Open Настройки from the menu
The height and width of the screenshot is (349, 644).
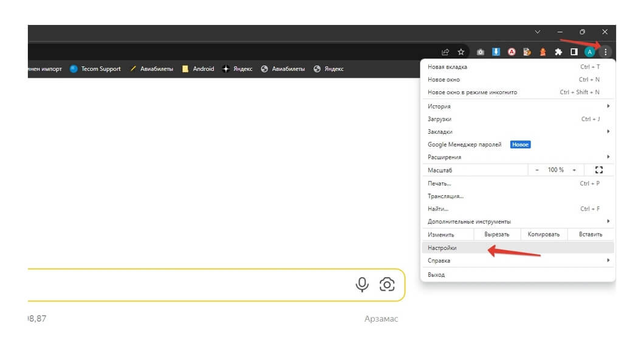pos(518,248)
